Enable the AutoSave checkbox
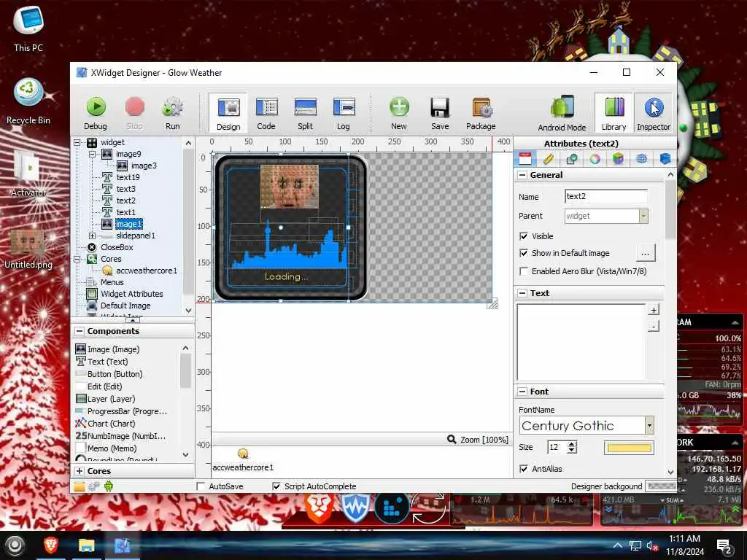Image resolution: width=747 pixels, height=560 pixels. (201, 486)
